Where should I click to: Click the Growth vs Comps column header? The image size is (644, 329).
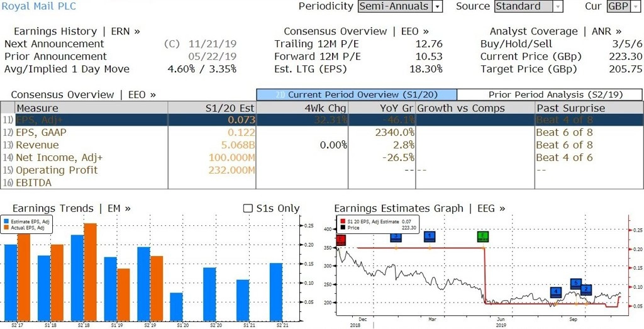475,108
